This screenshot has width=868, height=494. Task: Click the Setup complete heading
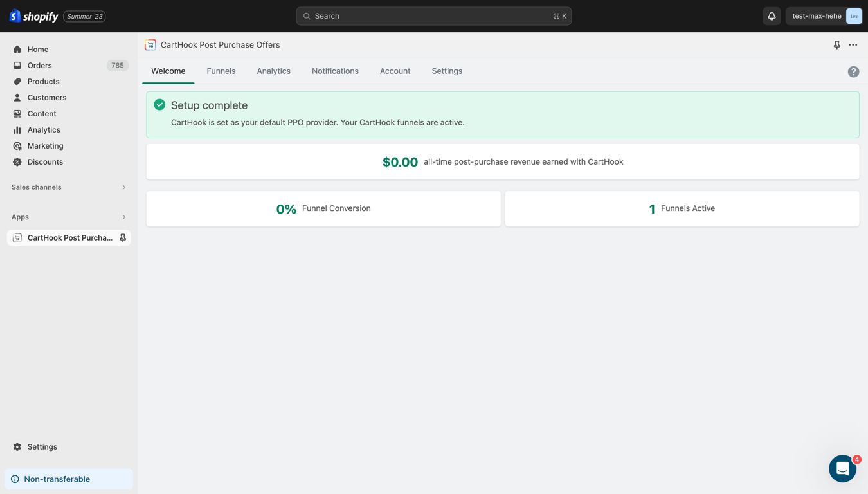pyautogui.click(x=209, y=105)
